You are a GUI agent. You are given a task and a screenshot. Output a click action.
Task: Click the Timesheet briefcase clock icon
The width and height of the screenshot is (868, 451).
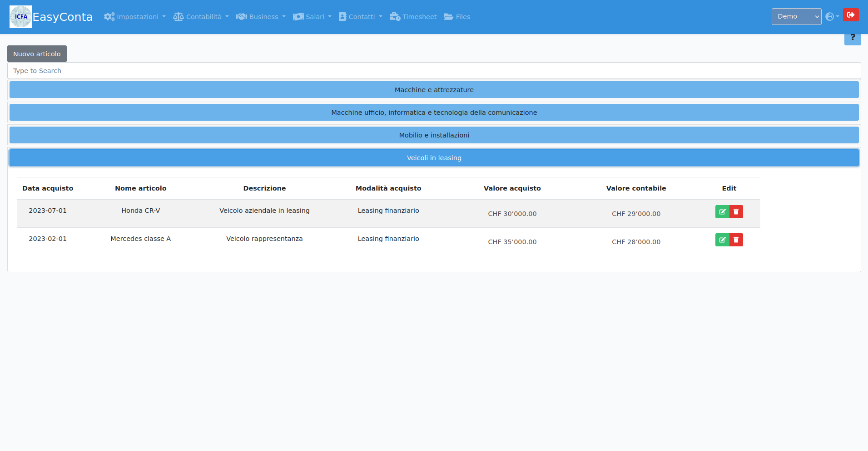395,17
